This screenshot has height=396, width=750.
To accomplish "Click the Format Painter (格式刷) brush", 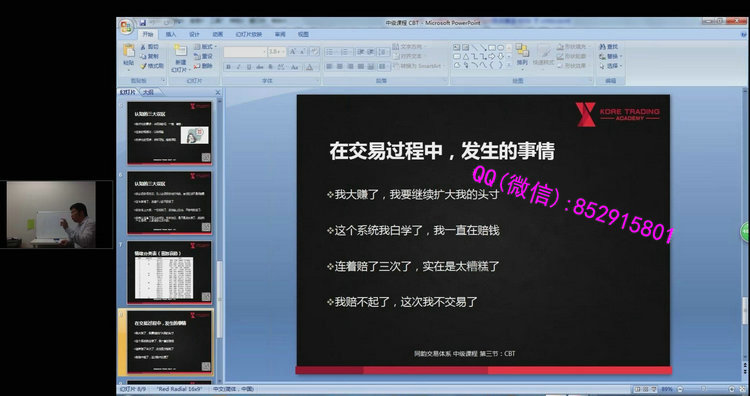I will coord(152,66).
